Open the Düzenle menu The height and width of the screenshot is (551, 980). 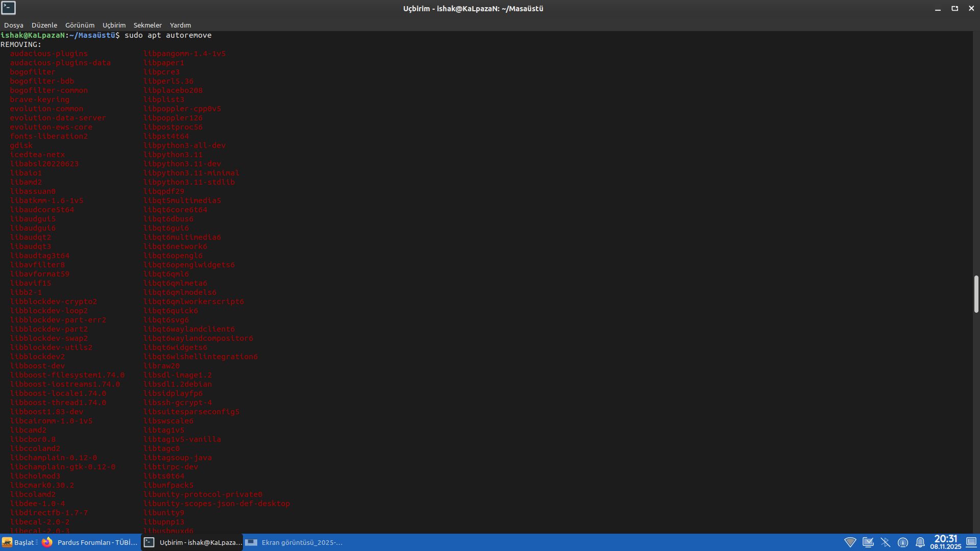click(x=44, y=25)
